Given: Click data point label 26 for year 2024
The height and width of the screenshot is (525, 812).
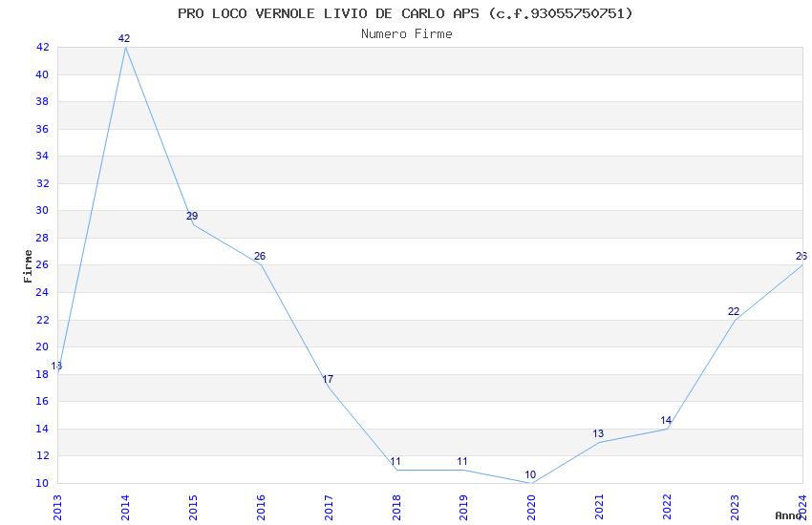Looking at the screenshot, I should coord(801,256).
